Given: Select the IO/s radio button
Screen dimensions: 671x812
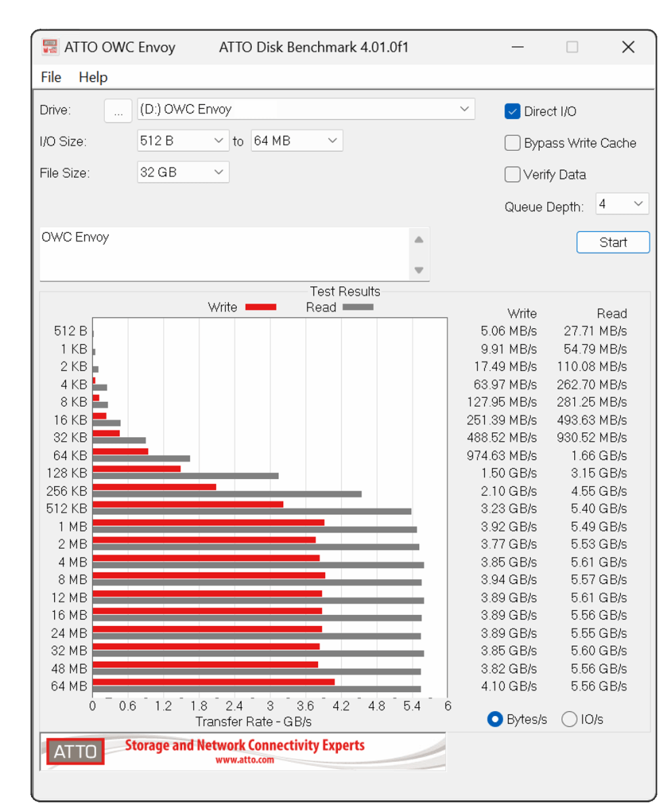Looking at the screenshot, I should [x=570, y=719].
